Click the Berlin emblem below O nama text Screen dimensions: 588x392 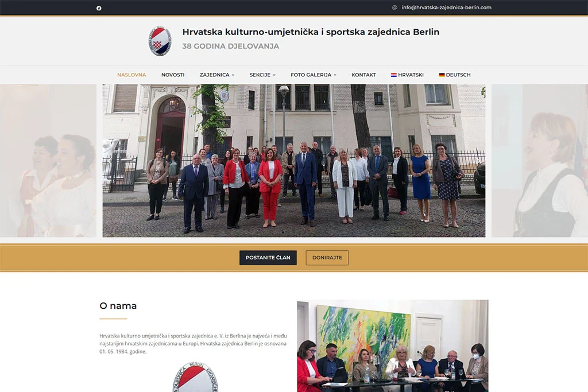pyautogui.click(x=195, y=377)
